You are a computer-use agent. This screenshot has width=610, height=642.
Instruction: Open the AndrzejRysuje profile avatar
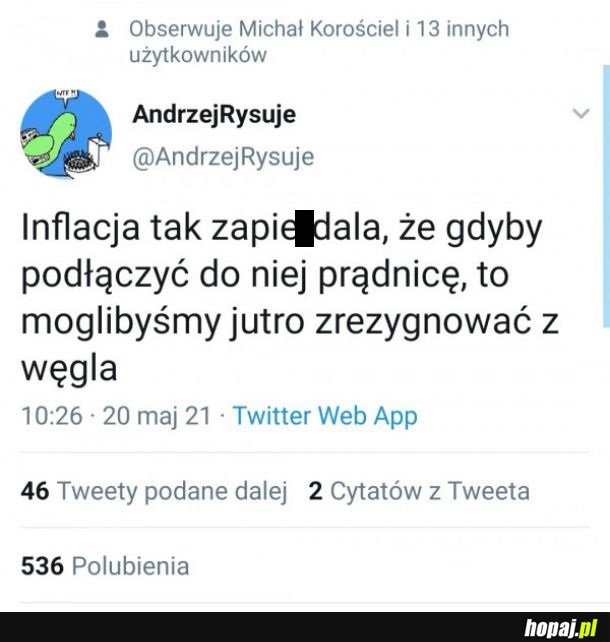click(66, 134)
